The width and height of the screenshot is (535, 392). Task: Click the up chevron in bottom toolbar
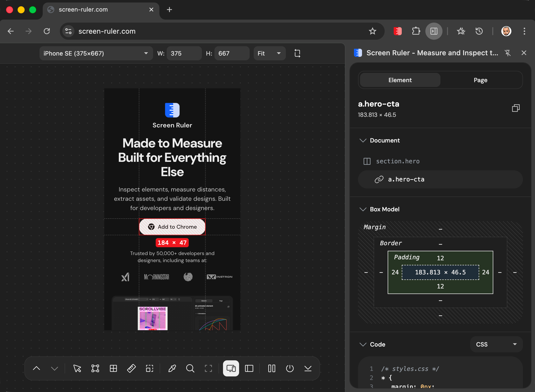point(36,368)
